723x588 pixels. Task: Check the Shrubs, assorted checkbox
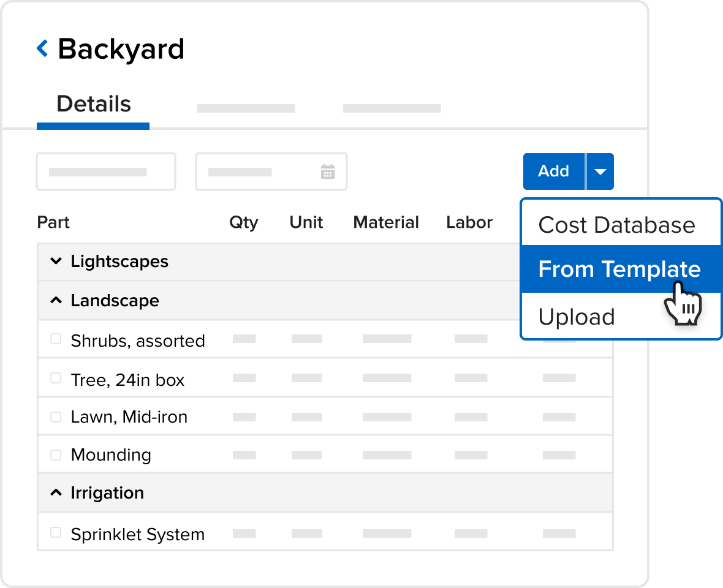tap(56, 339)
